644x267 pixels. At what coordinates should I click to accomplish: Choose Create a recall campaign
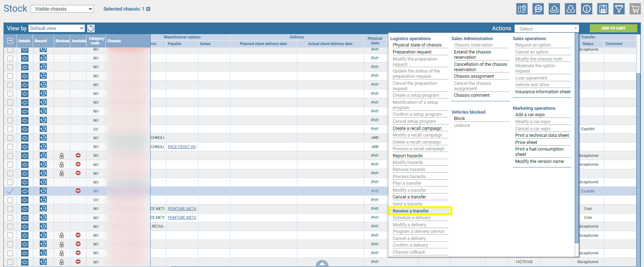coord(417,128)
